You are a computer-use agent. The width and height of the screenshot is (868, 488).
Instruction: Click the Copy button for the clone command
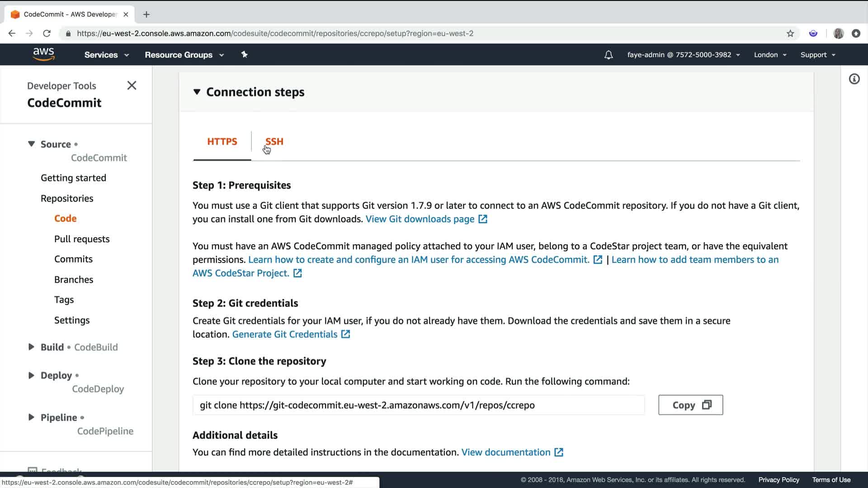[690, 405]
